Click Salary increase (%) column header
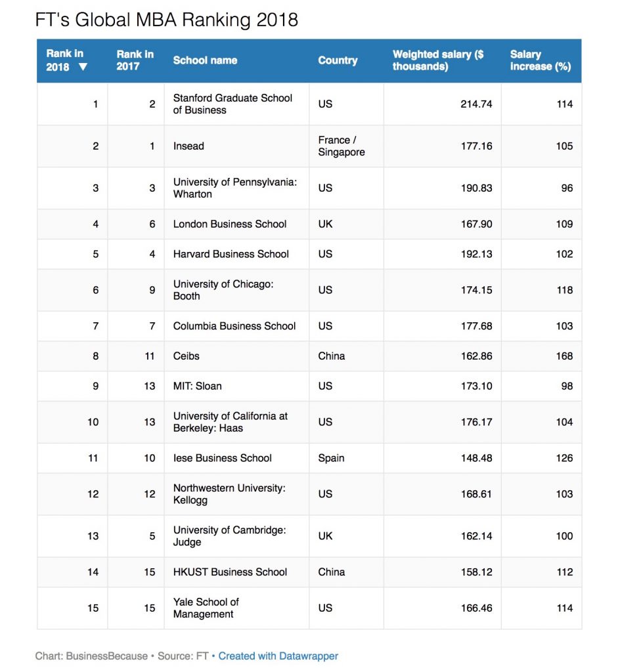Image resolution: width=618 pixels, height=672 pixels. (x=540, y=60)
